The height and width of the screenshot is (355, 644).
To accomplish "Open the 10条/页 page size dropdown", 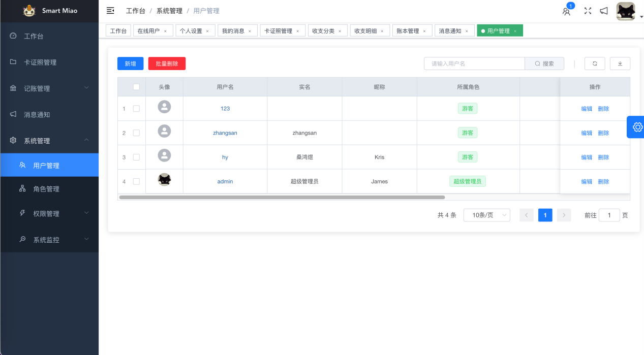I will (x=486, y=215).
